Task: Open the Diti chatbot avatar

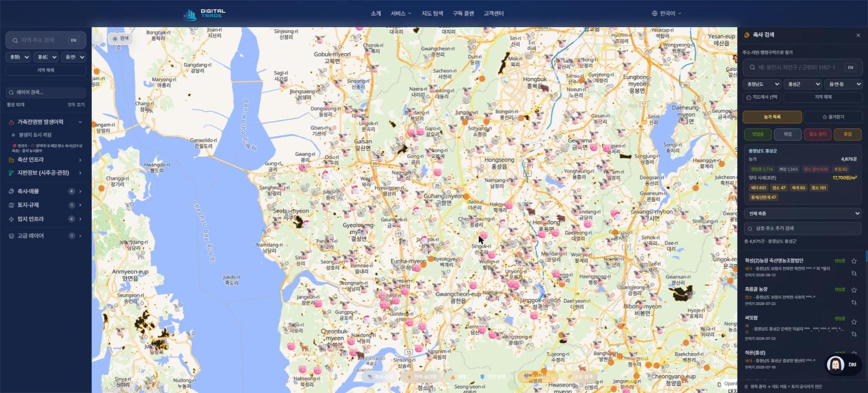Action: click(x=835, y=365)
